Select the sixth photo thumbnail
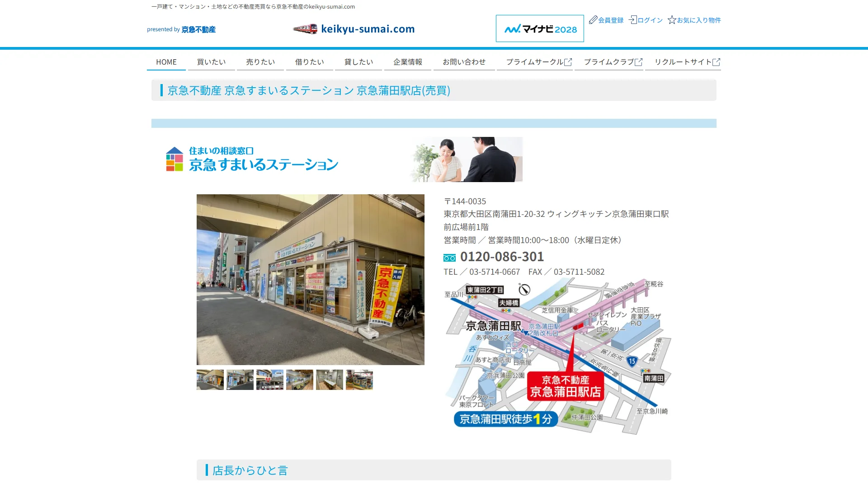Image resolution: width=868 pixels, height=488 pixels. [359, 380]
